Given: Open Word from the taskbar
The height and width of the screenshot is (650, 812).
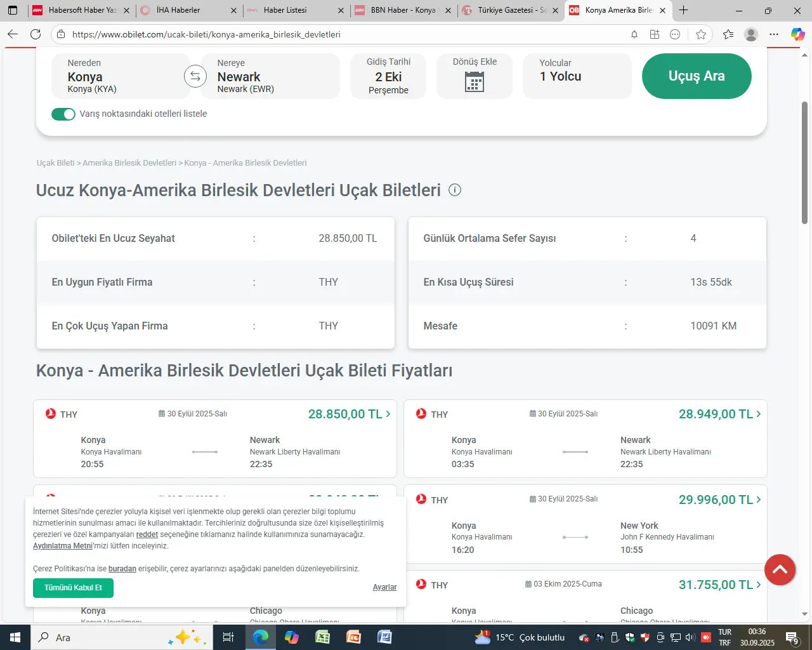Looking at the screenshot, I should (x=384, y=637).
